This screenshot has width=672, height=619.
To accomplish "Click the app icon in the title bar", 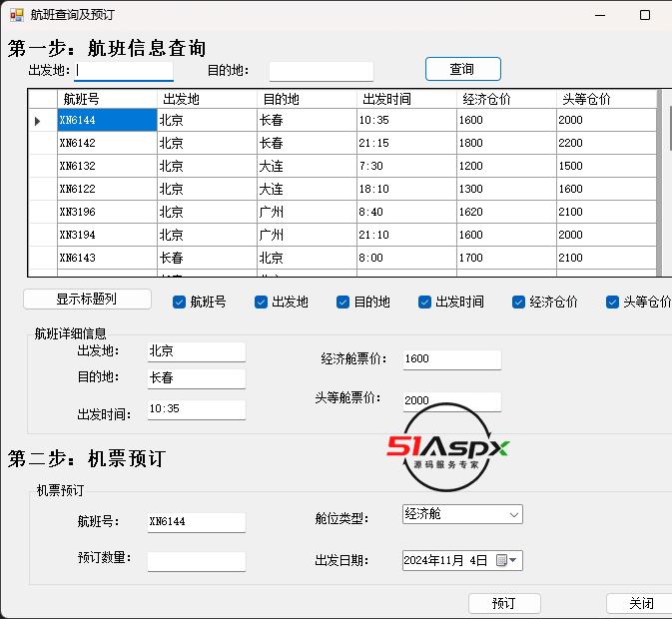I will (17, 15).
